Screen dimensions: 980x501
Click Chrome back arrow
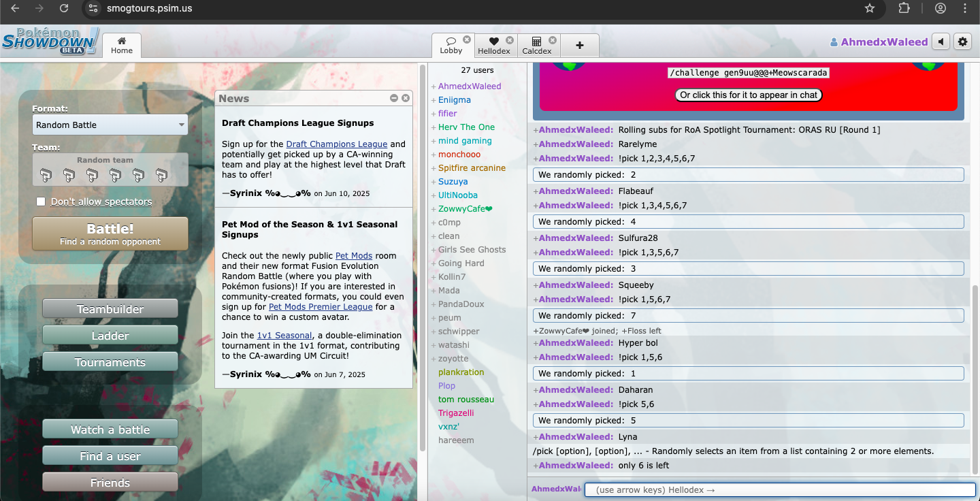point(15,8)
